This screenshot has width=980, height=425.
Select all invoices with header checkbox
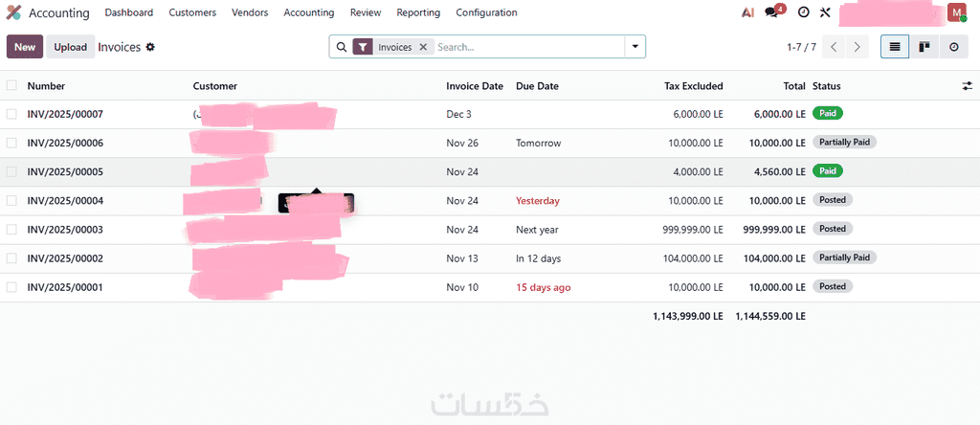(x=11, y=86)
